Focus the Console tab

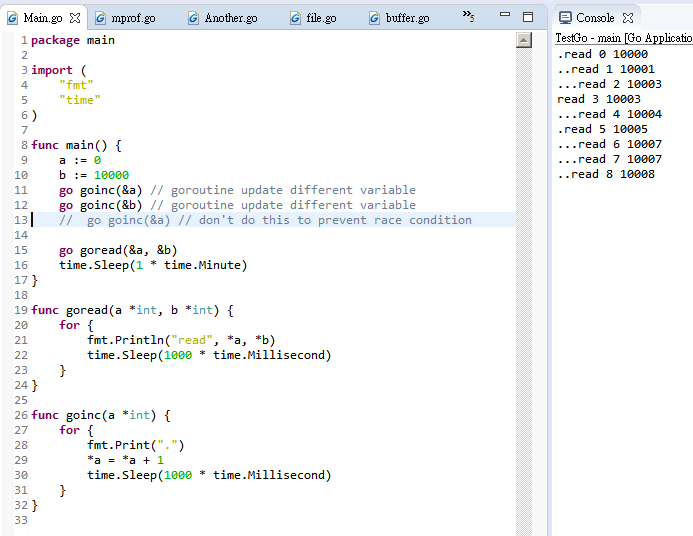click(595, 18)
